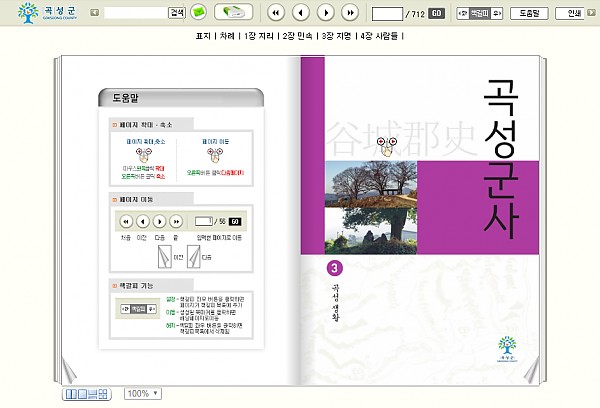Go to chapter 1장 지리
The height and width of the screenshot is (408, 600).
(259, 36)
